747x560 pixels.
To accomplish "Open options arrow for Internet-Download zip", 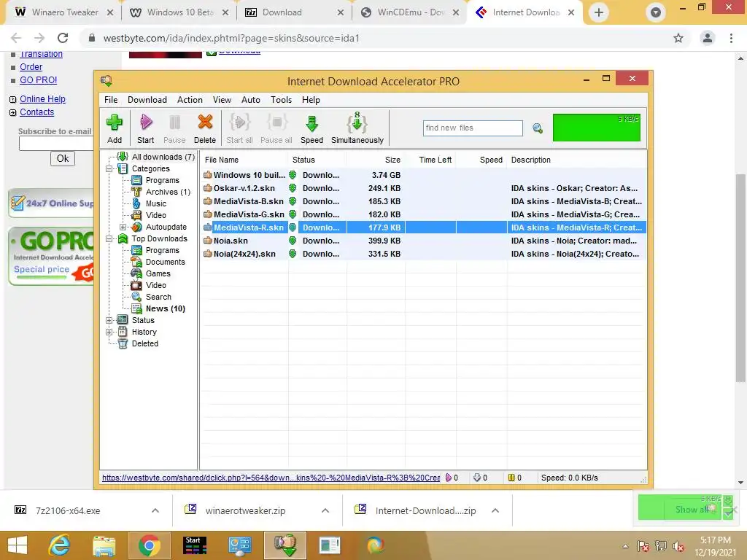I will tap(495, 510).
